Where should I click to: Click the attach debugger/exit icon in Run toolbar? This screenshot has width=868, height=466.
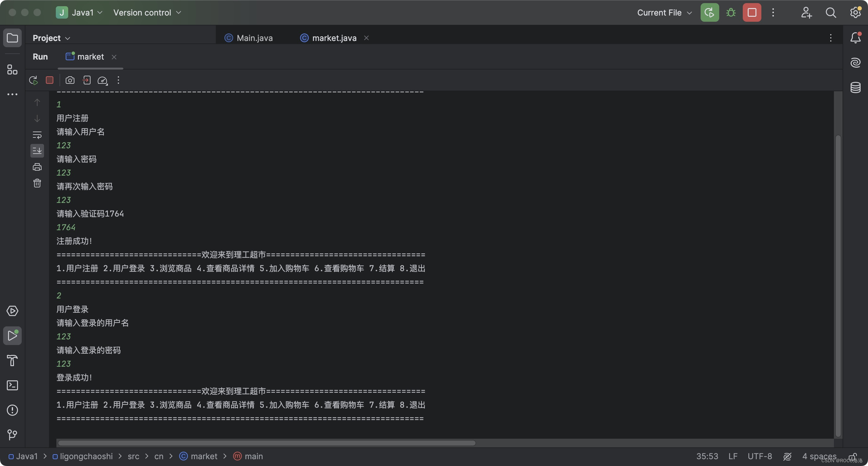coord(86,80)
